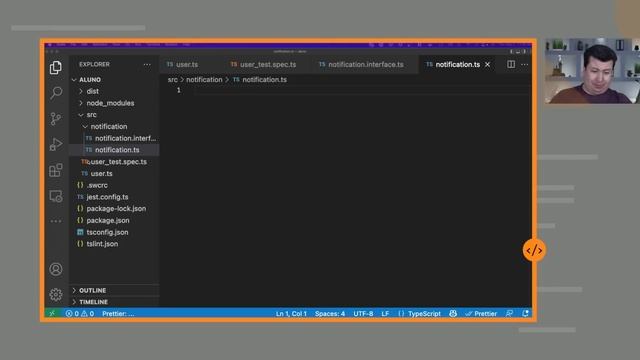The width and height of the screenshot is (640, 360).
Task: Click the notification.ts breadcrumb segment
Action: 264,80
